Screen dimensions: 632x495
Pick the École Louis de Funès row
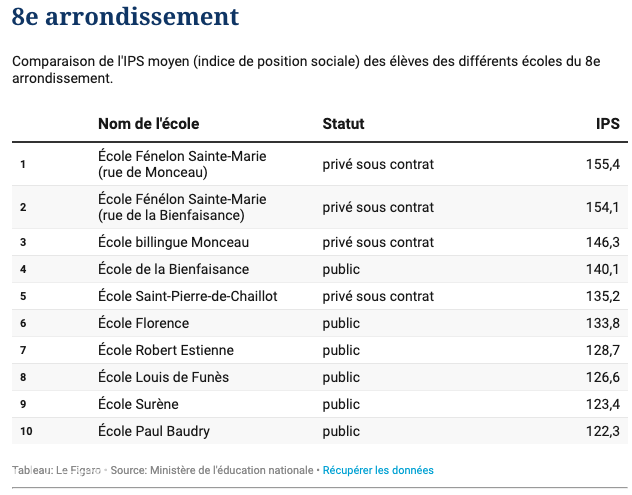pos(320,377)
